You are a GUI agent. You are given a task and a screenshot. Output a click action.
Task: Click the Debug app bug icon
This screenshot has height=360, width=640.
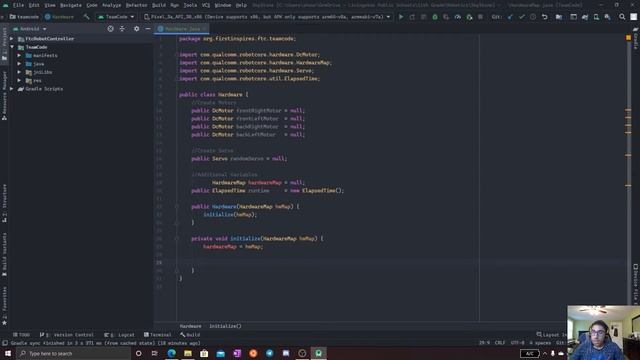(x=435, y=17)
